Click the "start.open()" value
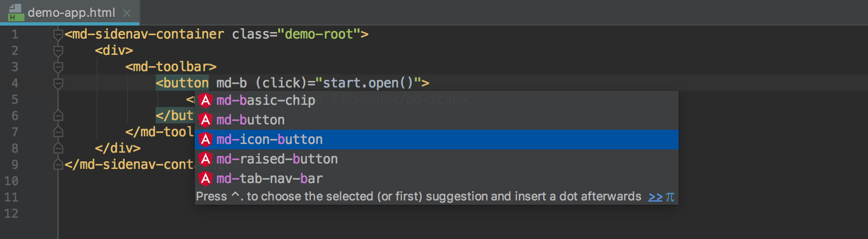Image resolution: width=868 pixels, height=239 pixels. pyautogui.click(x=368, y=83)
